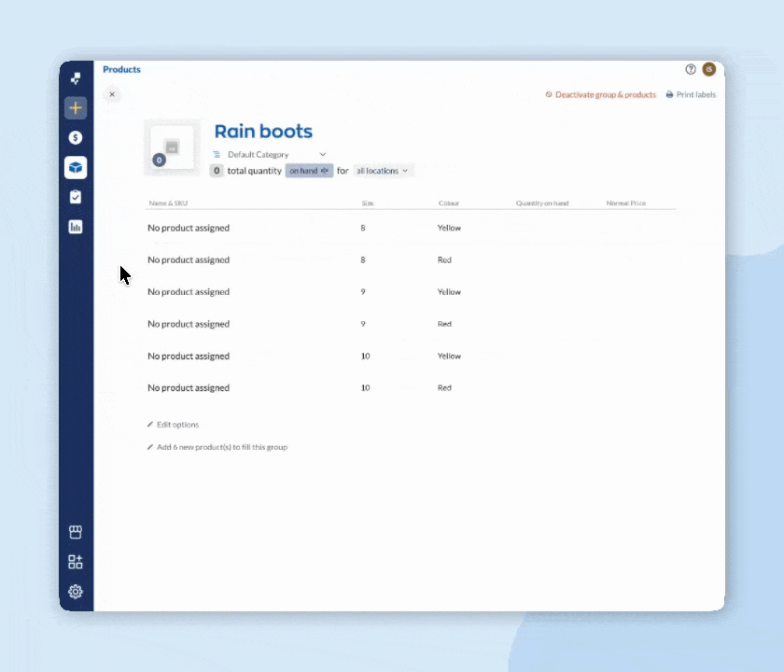Click the clipboard tasks icon
This screenshot has height=672, width=784.
click(x=76, y=197)
